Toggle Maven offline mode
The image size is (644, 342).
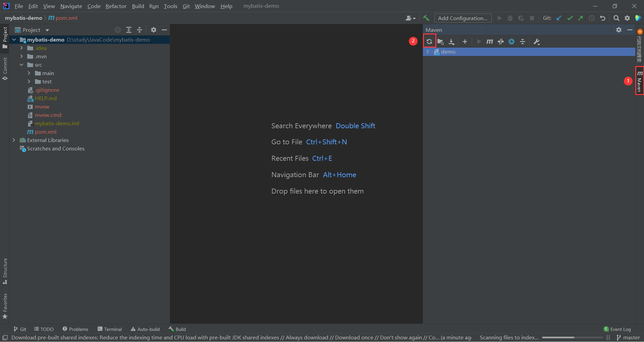pyautogui.click(x=501, y=42)
